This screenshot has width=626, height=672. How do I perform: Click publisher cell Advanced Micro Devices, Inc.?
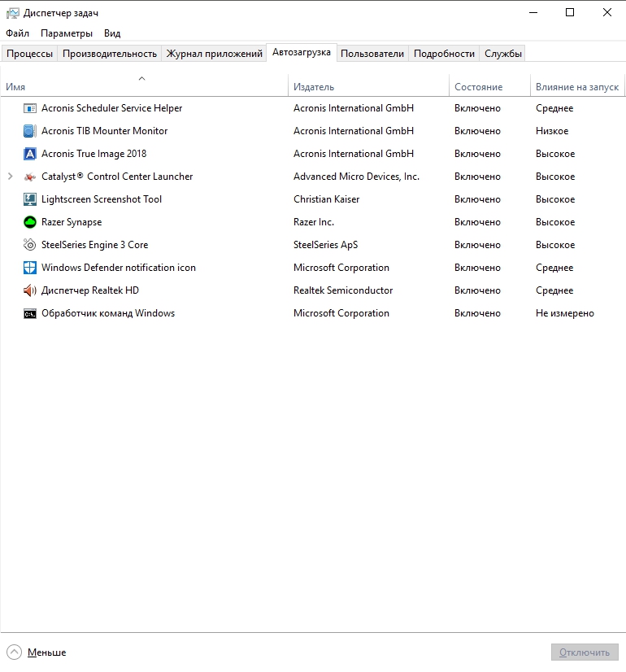(x=356, y=177)
